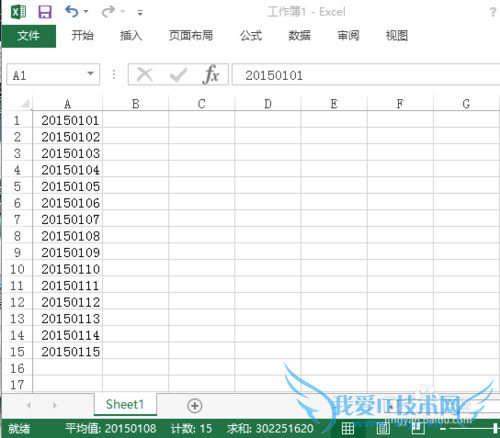Open Insert Function fx dialog
Viewport: 500px width, 438px height.
click(211, 75)
